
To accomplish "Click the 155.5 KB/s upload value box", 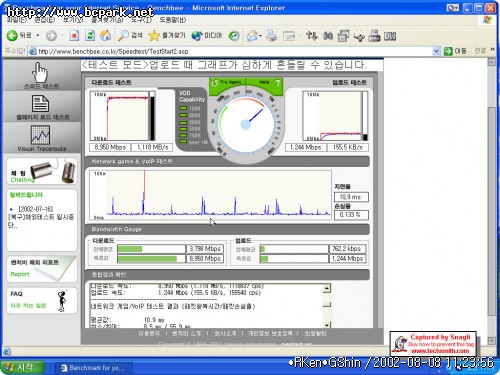I will pyautogui.click(x=348, y=147).
